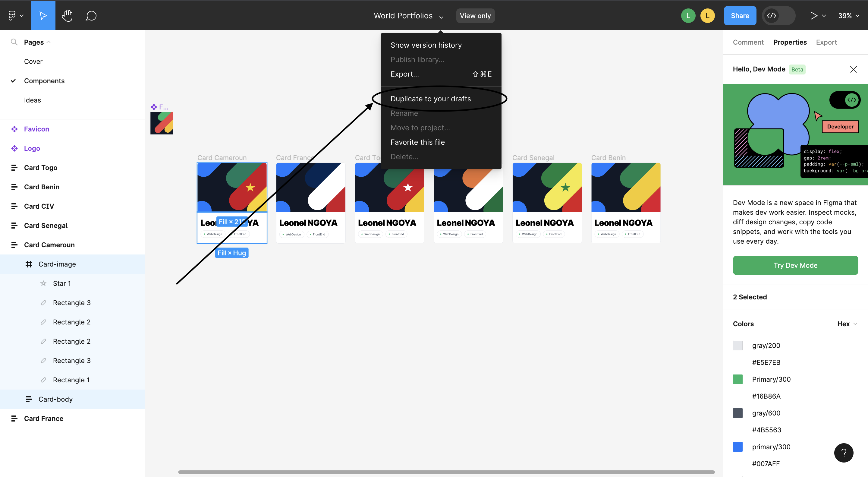Collapse the Pages section
The image size is (868, 477).
[49, 42]
